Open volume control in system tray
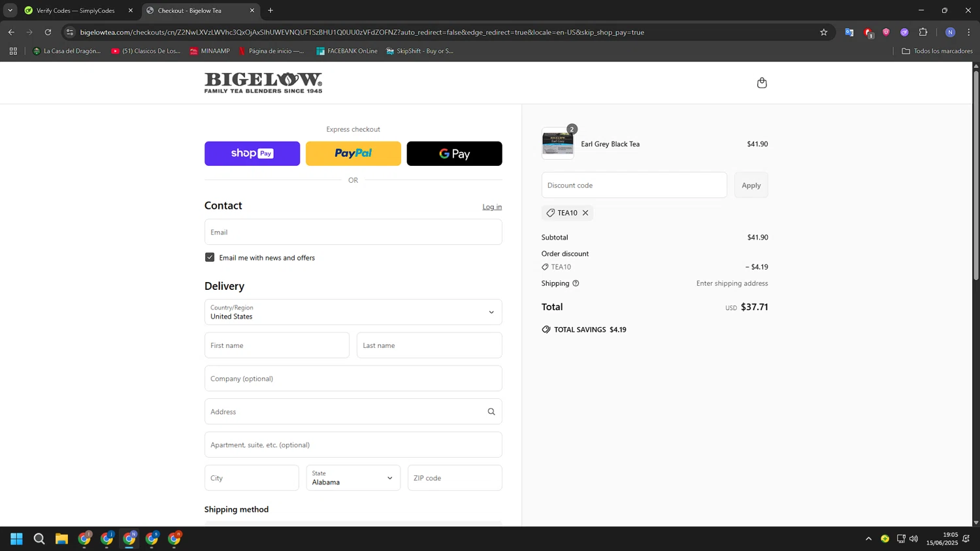 coord(913,539)
